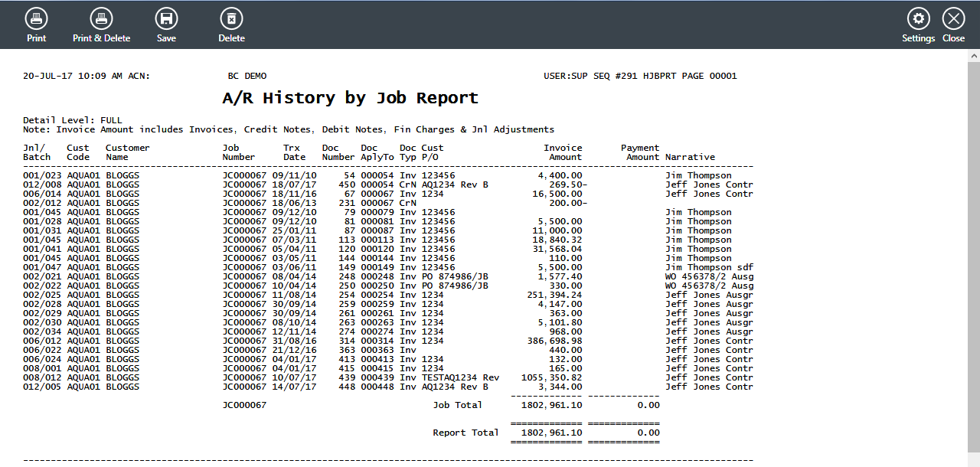Click the "USER:SUP SEQ #291 HJBPRT PAGE 00001" header
The image size is (980, 467).
click(640, 77)
